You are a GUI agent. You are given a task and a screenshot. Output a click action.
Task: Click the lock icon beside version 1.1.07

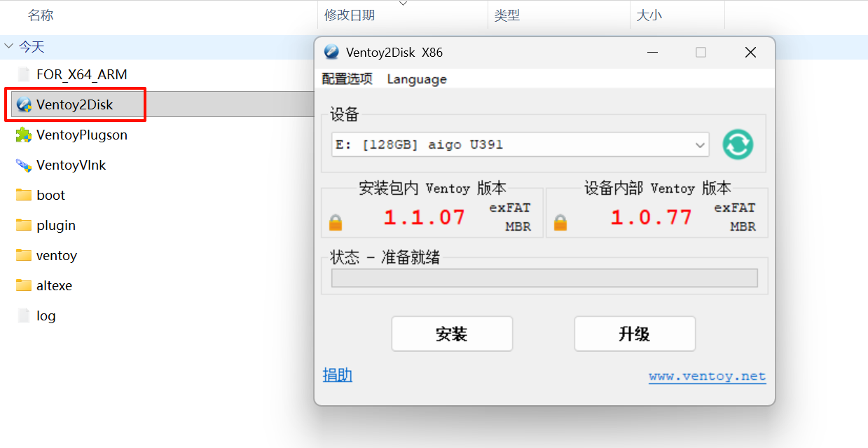[x=336, y=223]
